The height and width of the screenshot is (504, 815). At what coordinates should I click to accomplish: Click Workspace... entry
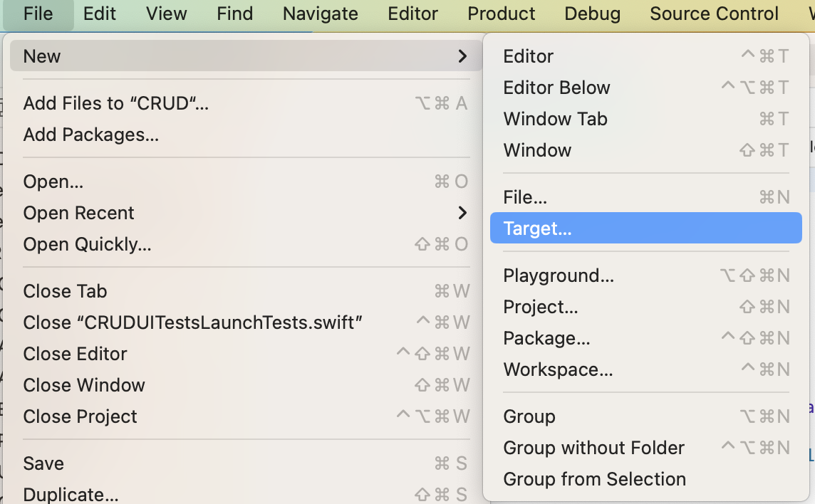(645, 369)
